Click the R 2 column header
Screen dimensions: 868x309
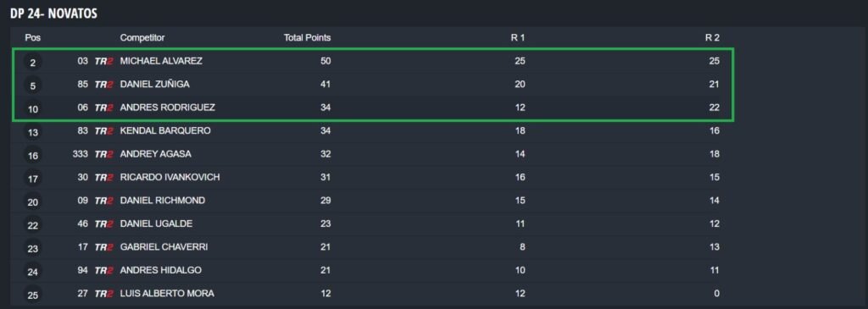coord(712,37)
